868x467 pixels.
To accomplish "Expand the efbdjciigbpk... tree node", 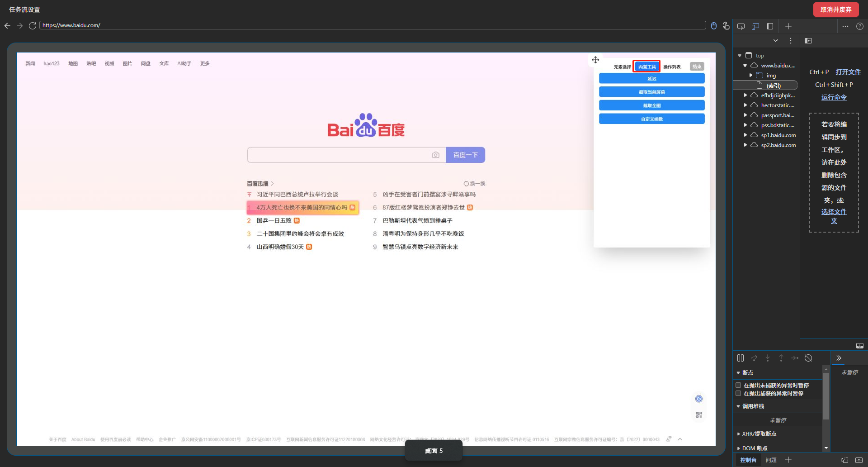I will pos(745,95).
